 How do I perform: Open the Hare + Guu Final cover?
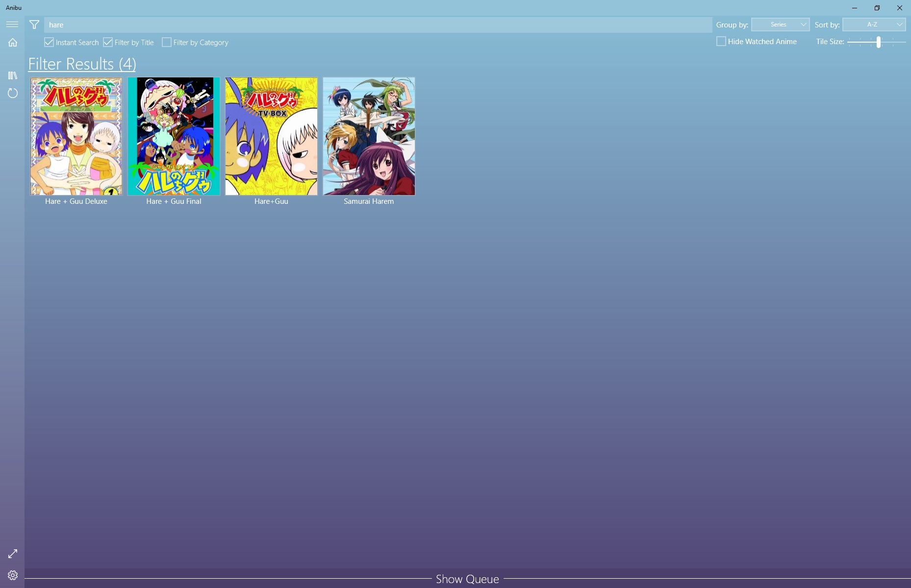174,136
